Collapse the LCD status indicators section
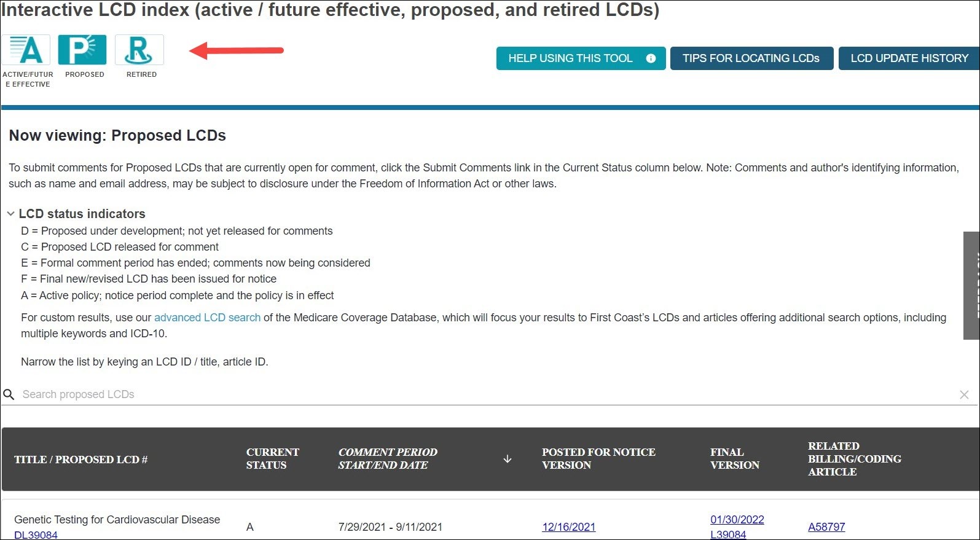Image resolution: width=980 pixels, height=540 pixels. pyautogui.click(x=10, y=213)
